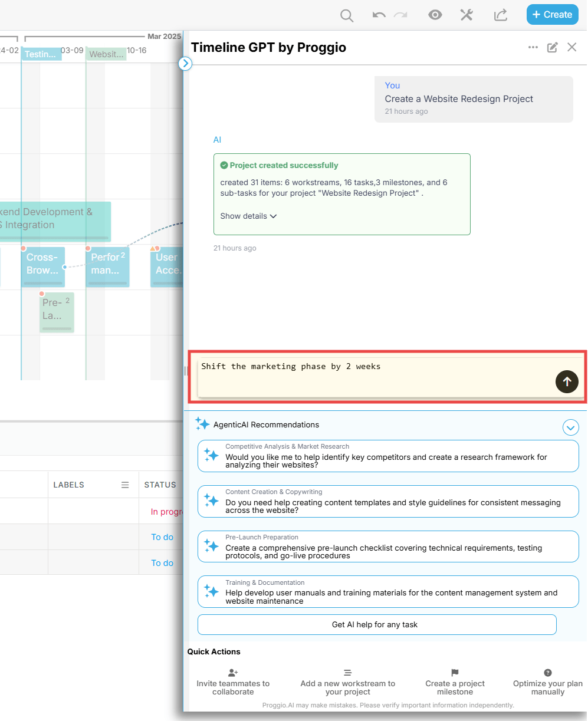The height and width of the screenshot is (721, 588).
Task: Click the optimize plan question mark icon
Action: click(x=548, y=673)
